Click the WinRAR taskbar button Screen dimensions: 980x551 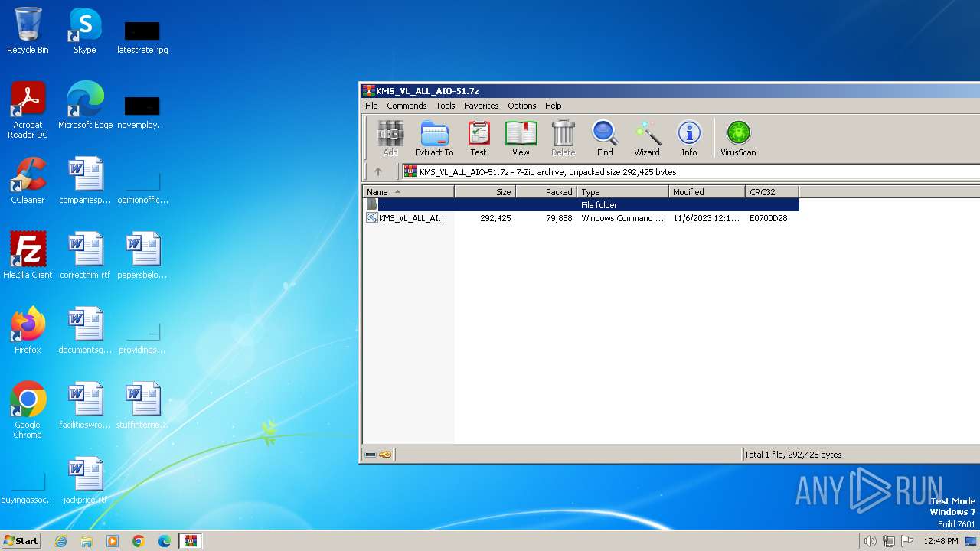[191, 541]
